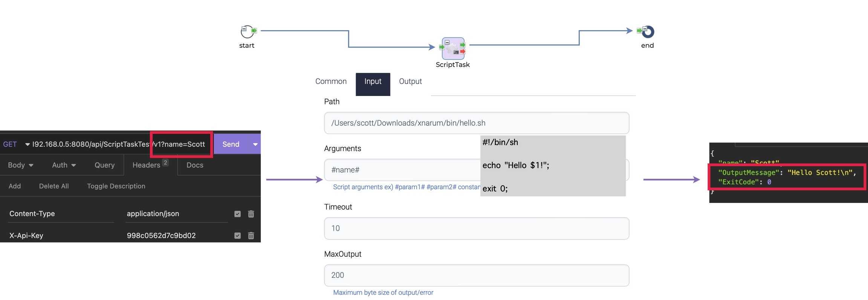This screenshot has height=300, width=868.
Task: Uncheck the Content-Type header checkbox
Action: tap(237, 214)
